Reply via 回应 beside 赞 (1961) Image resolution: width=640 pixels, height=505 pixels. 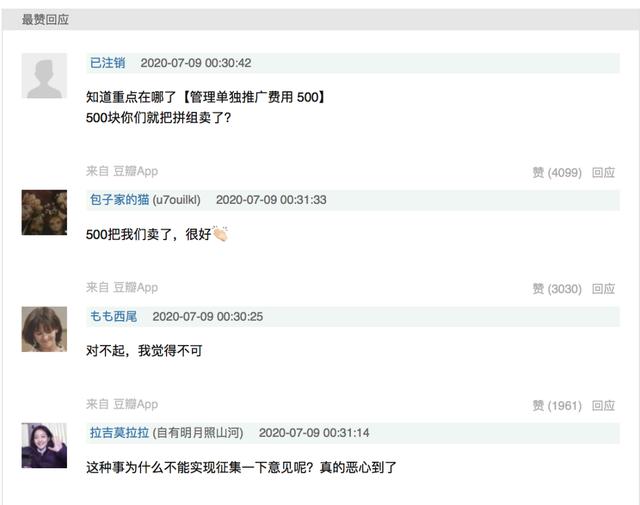point(603,405)
